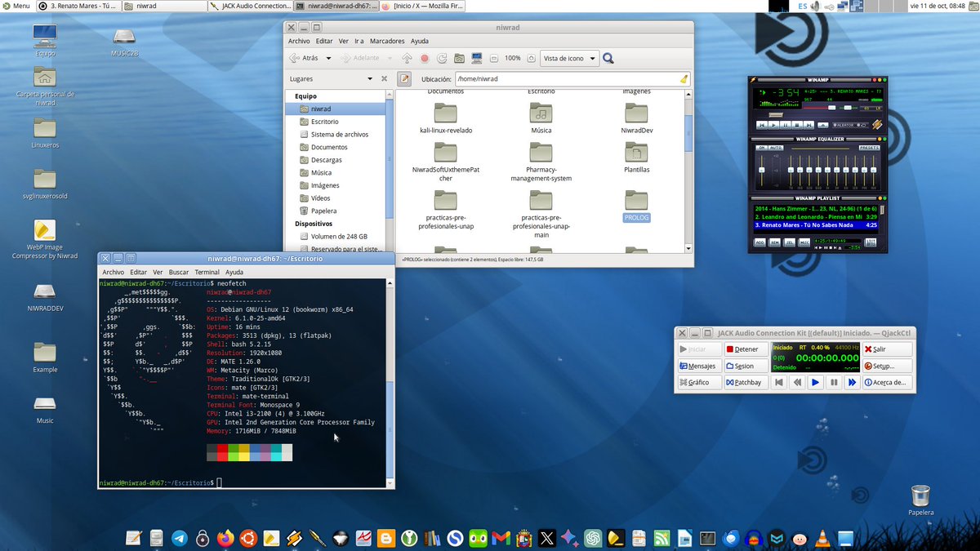Open the Vista de icono view dropdown
The width and height of the screenshot is (980, 551).
pos(569,58)
